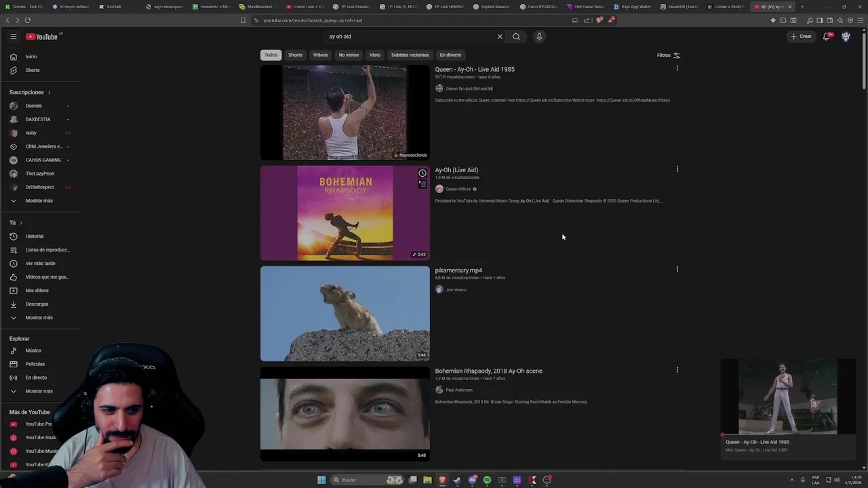868x488 pixels.
Task: Open the pikamercury.mp4 video title
Action: 458,270
